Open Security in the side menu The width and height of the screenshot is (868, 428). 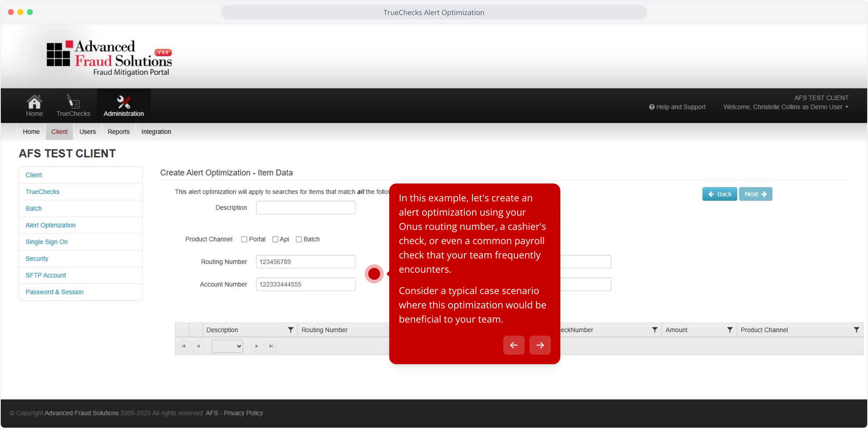[80, 258]
